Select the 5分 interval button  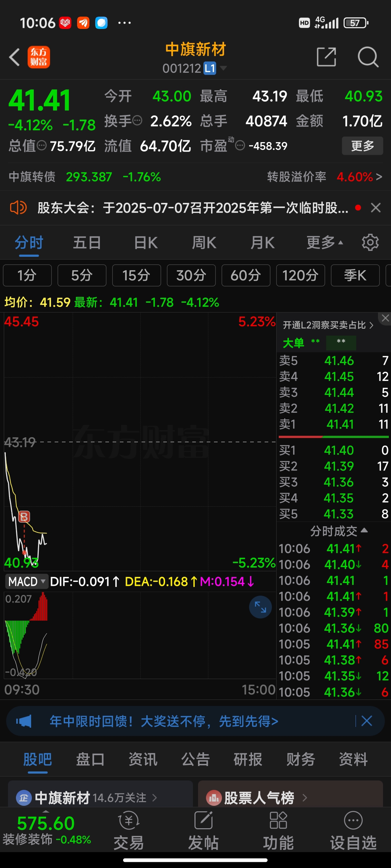point(82,275)
